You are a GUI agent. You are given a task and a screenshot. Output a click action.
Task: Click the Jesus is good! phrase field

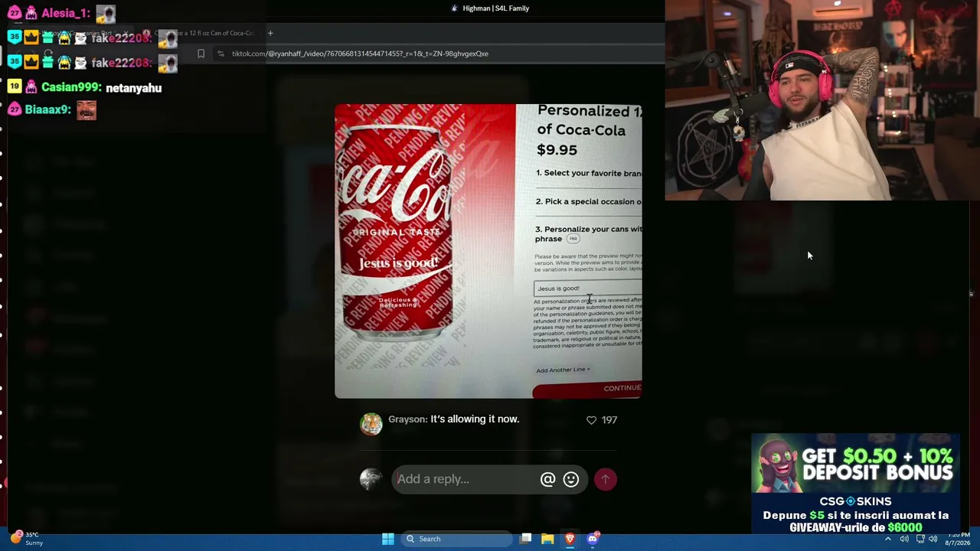pos(587,289)
